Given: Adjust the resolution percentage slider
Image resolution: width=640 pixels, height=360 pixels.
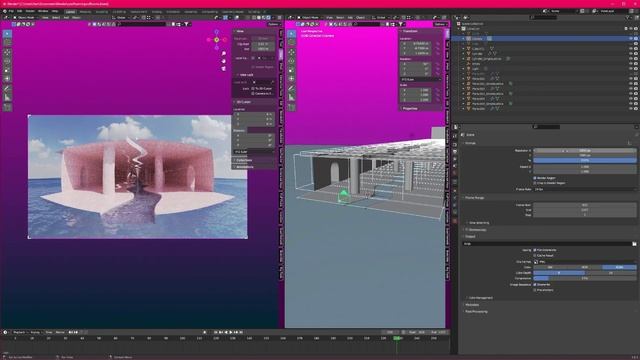Looking at the screenshot, I should 584,160.
